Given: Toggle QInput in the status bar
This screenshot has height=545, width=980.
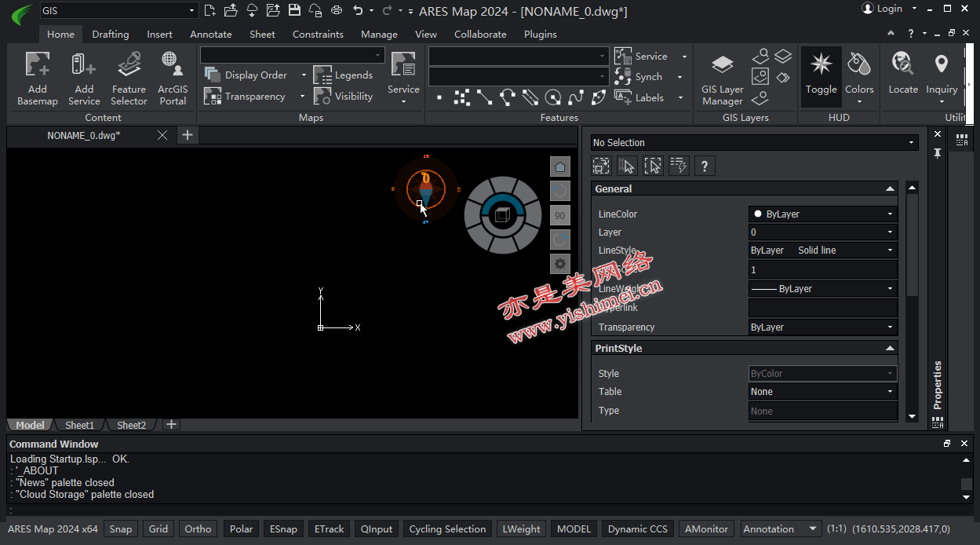Looking at the screenshot, I should (x=377, y=529).
